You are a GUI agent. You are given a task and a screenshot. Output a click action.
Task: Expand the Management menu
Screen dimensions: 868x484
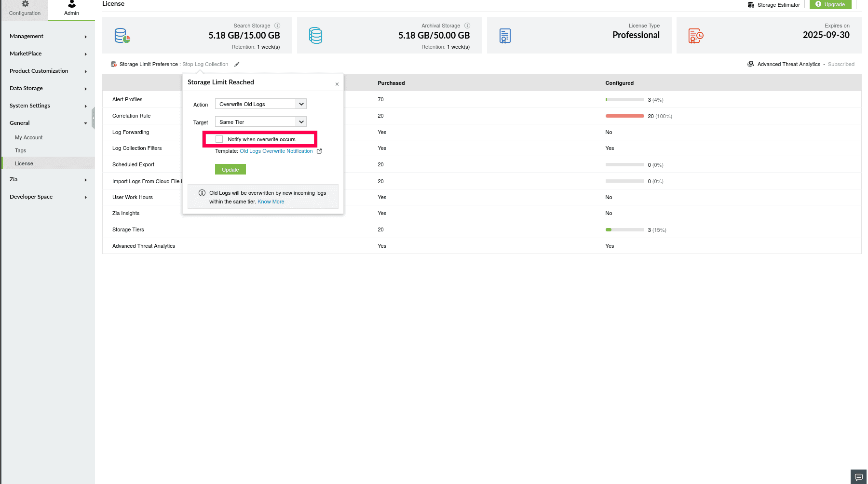[48, 36]
